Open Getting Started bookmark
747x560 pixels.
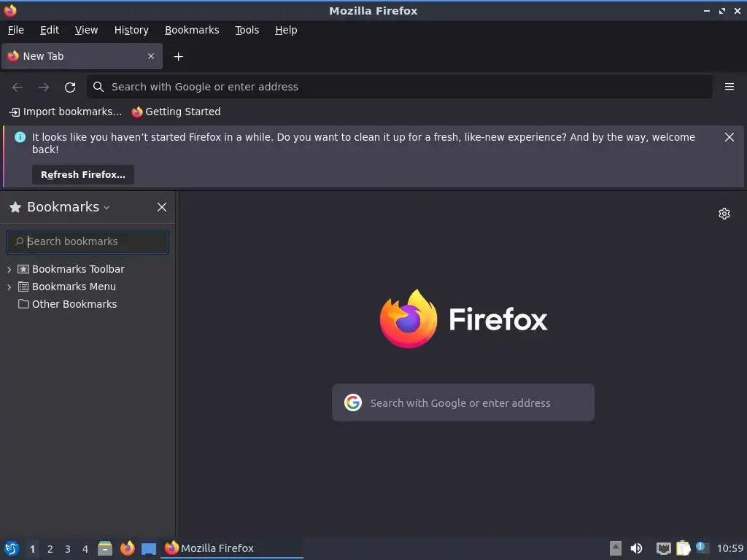(177, 112)
